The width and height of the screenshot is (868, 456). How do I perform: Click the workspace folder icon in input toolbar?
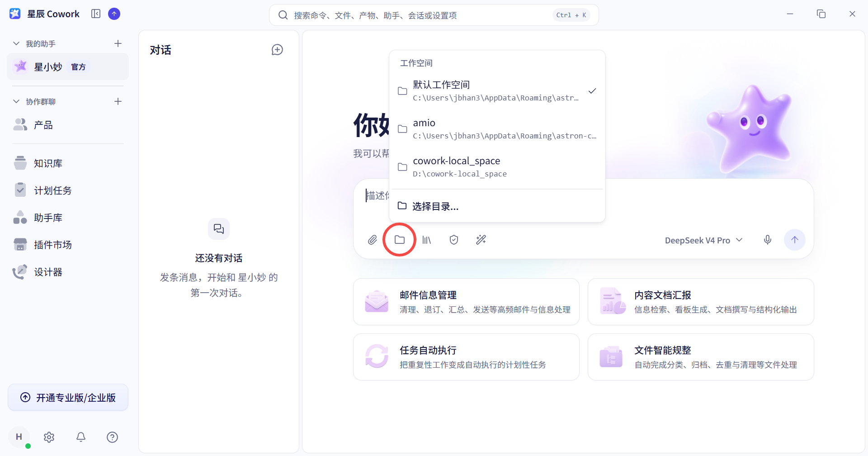pos(400,240)
